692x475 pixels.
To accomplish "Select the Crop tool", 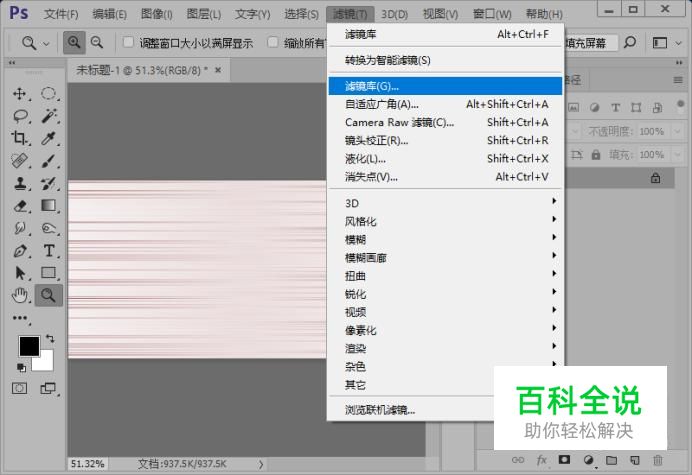I will [x=19, y=138].
